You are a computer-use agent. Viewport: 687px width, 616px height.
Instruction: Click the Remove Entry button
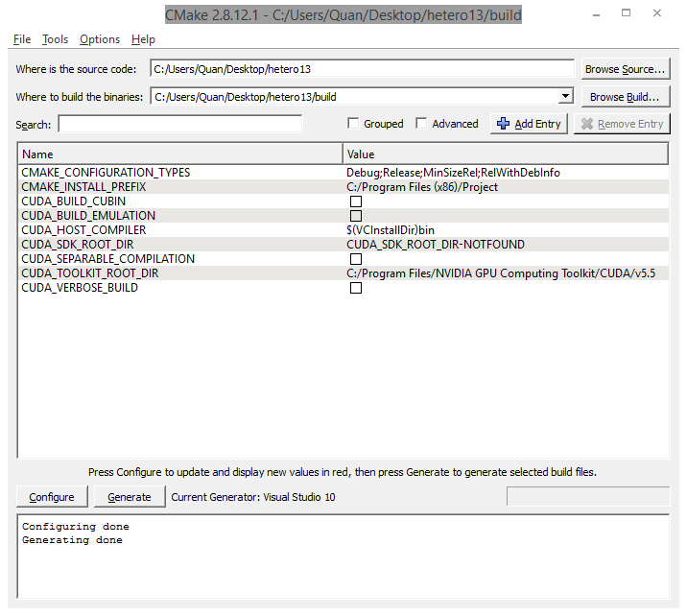[x=622, y=124]
